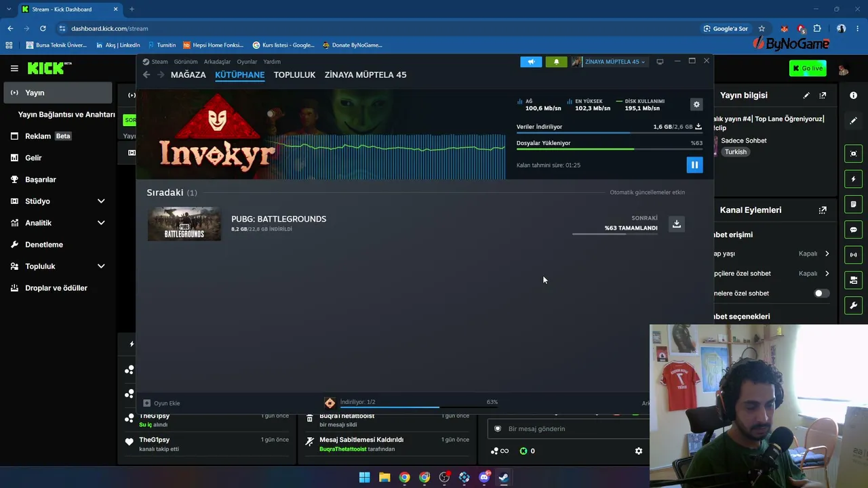Switch to Steam TOPLULUK tab
The width and height of the screenshot is (868, 488).
pyautogui.click(x=294, y=75)
